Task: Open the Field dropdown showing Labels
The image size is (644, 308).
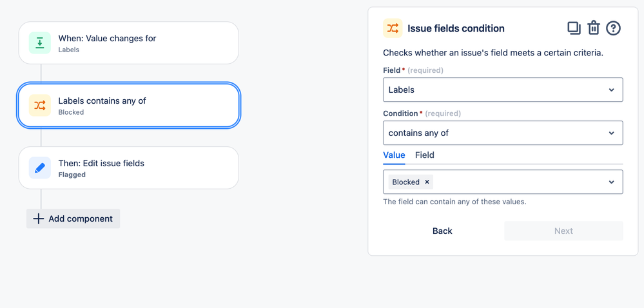Action: (503, 90)
